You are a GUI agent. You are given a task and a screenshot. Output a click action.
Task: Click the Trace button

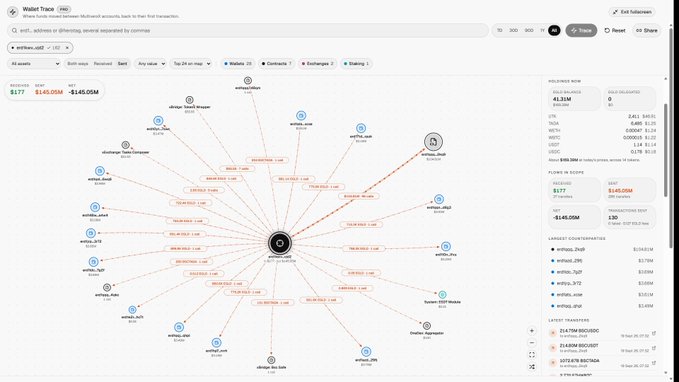pyautogui.click(x=581, y=30)
